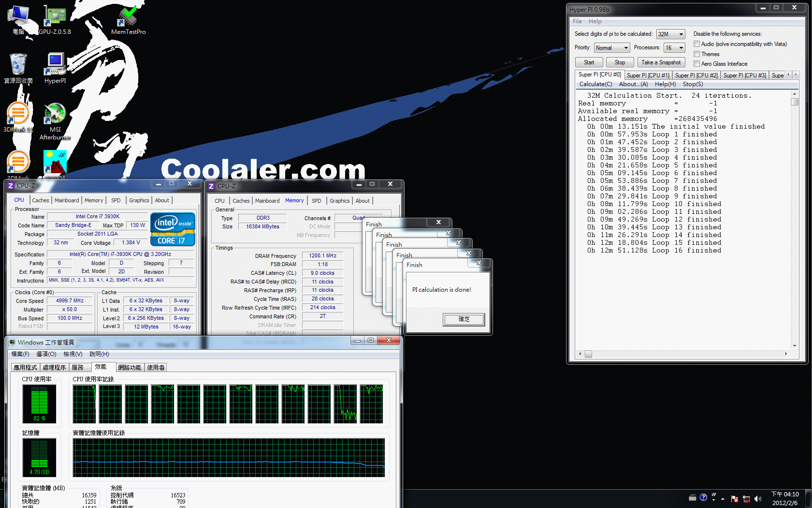812x508 pixels.
Task: Click the language bar restore icon
Action: click(714, 494)
